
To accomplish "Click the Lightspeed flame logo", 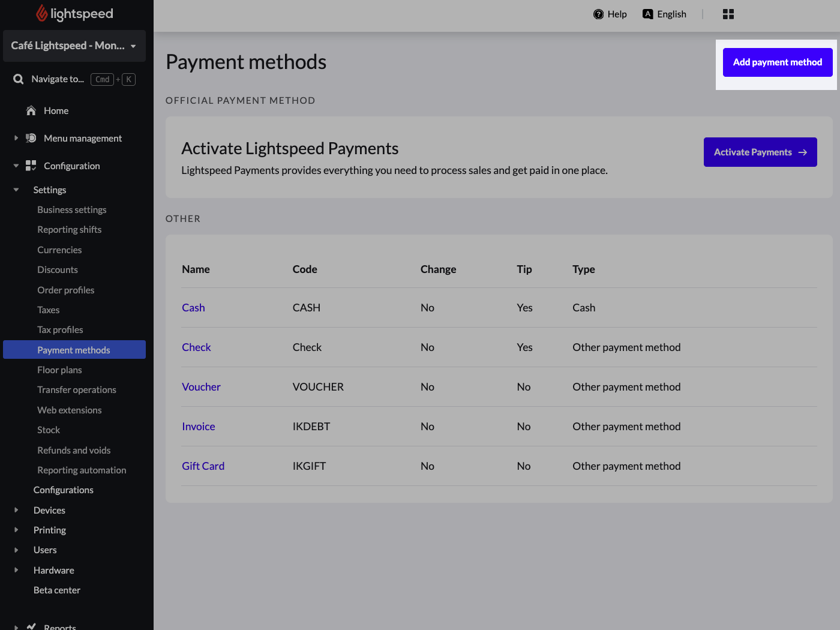I will [41, 13].
